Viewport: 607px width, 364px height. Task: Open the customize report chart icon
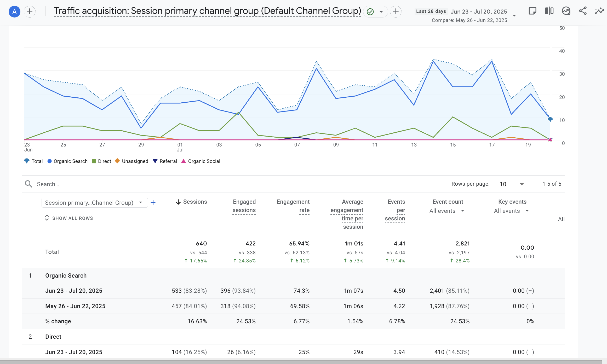coord(566,11)
